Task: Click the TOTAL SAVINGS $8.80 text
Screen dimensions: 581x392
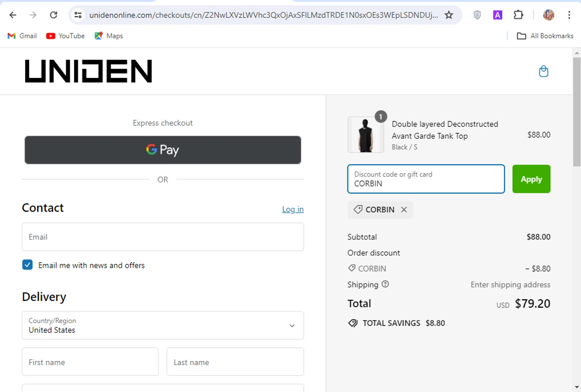Action: click(404, 323)
